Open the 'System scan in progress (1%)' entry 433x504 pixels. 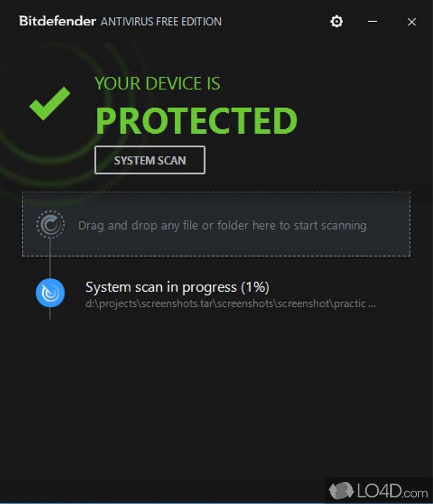pyautogui.click(x=178, y=287)
